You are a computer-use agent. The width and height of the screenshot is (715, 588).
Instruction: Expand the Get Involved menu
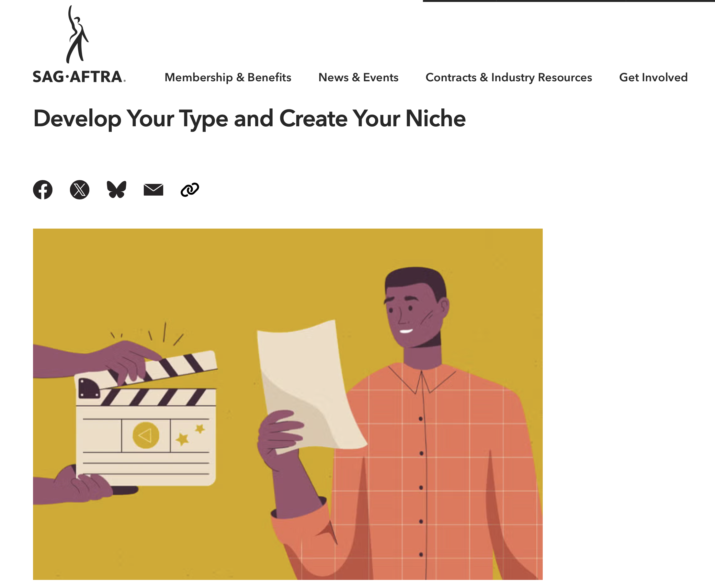tap(653, 78)
